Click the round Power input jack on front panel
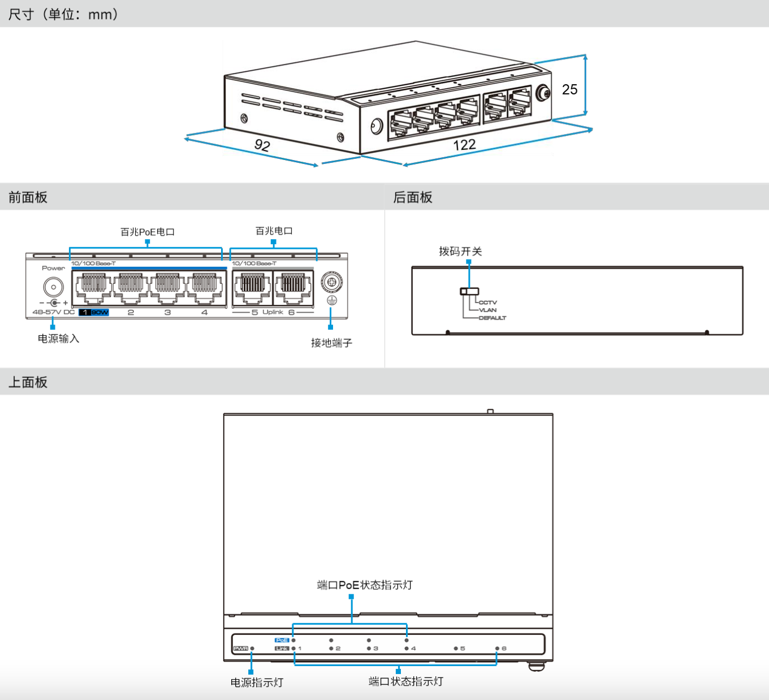The image size is (769, 700). tap(54, 287)
